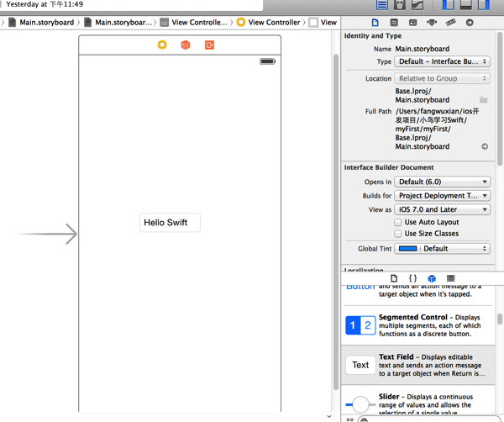This screenshot has height=422, width=504.
Task: Click View Controlle... scene breadcrumb
Action: [x=194, y=22]
